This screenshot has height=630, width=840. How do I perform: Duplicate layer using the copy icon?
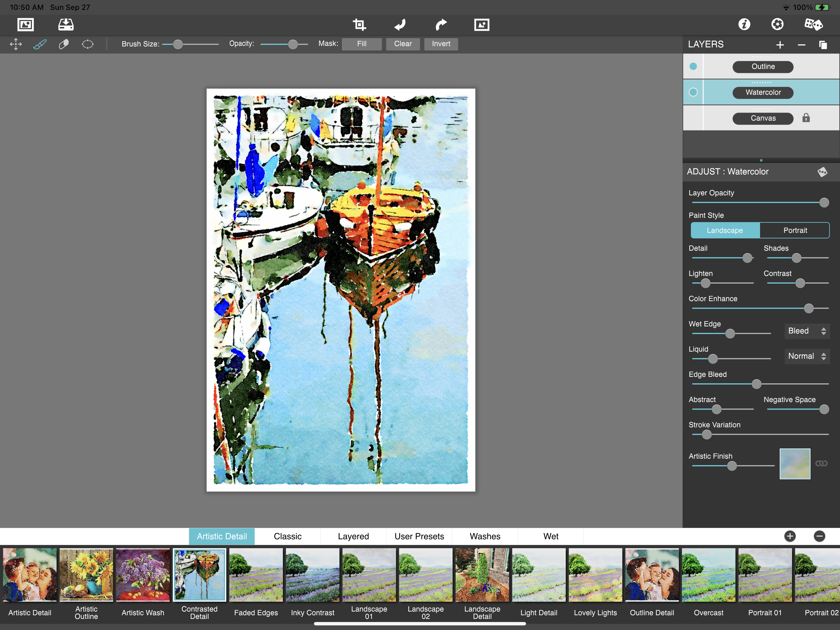[x=822, y=45]
